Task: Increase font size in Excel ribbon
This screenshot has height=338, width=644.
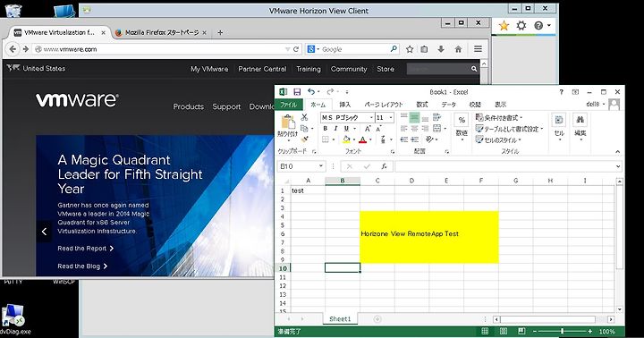Action: tap(368, 129)
